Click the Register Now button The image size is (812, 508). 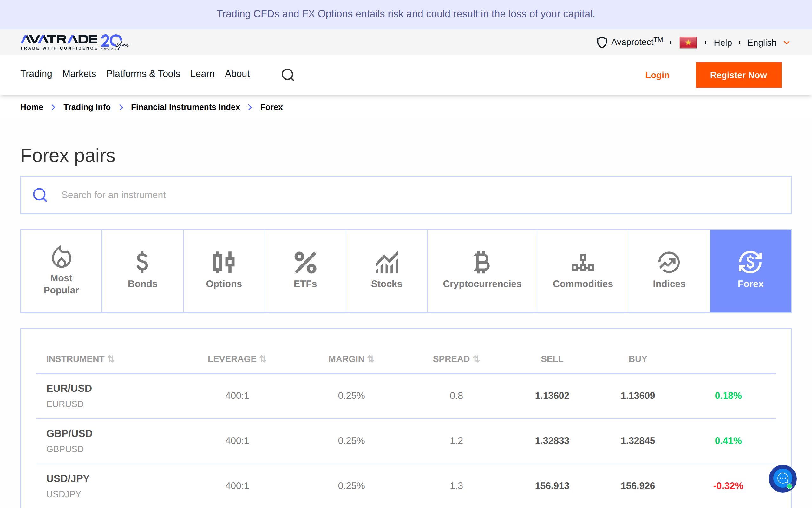point(738,75)
